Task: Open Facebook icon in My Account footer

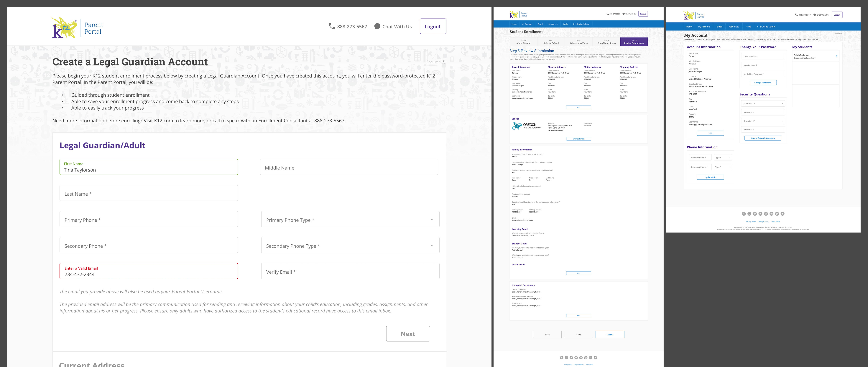Action: [x=744, y=214]
